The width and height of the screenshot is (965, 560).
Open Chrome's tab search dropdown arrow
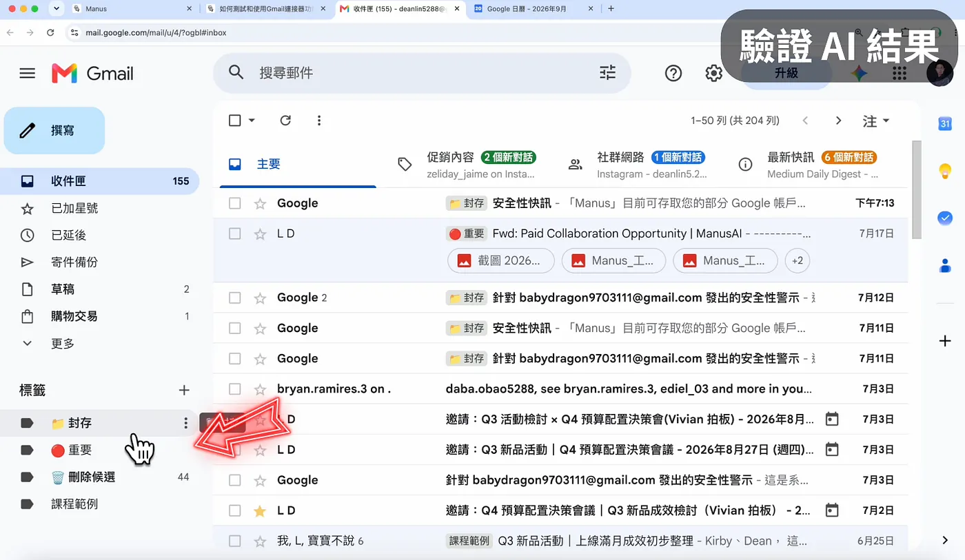click(57, 9)
